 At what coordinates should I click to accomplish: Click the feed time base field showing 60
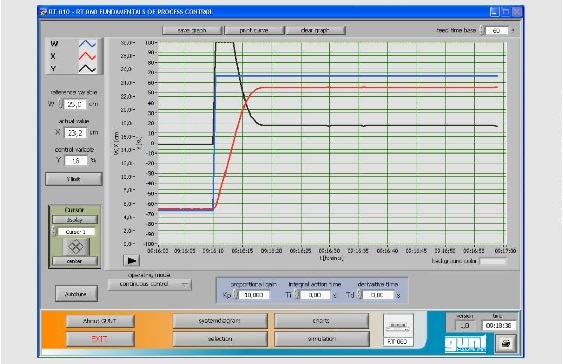point(497,31)
